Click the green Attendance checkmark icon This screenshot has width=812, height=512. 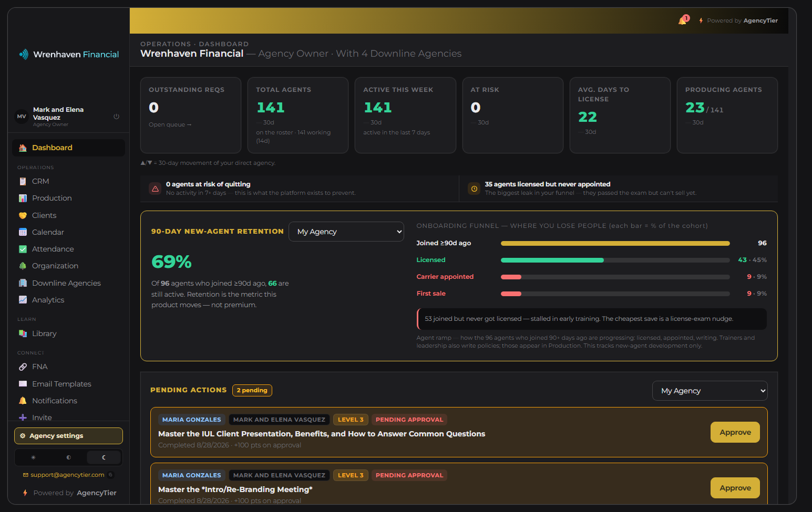(23, 249)
